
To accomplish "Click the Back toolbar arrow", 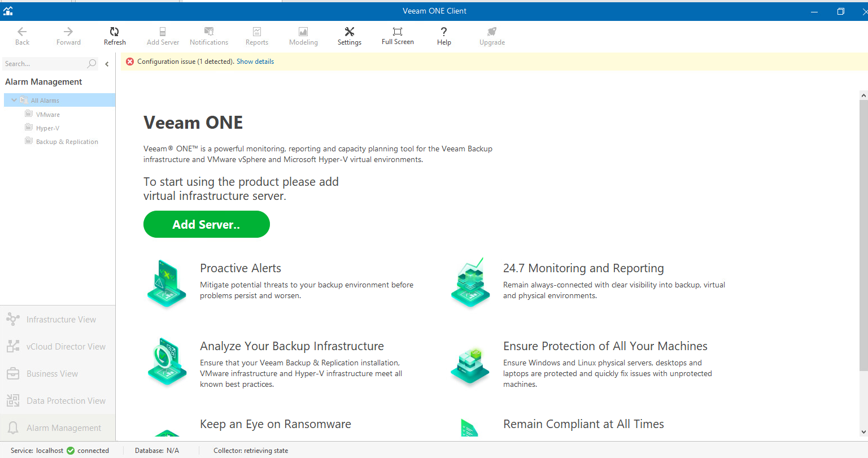I will click(22, 36).
